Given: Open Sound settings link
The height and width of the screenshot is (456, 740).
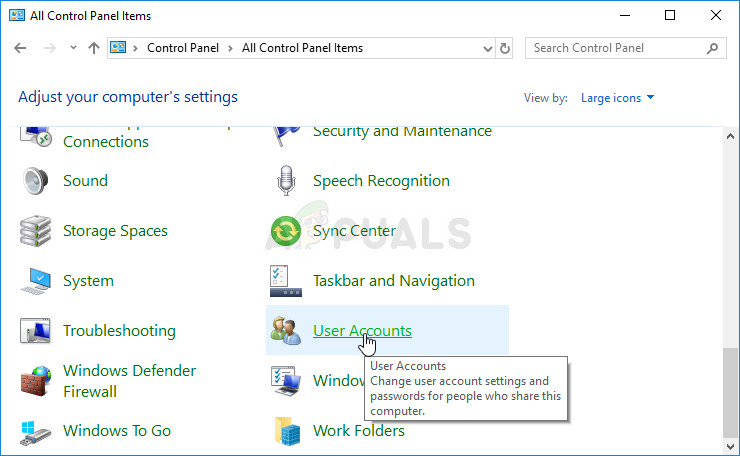Looking at the screenshot, I should click(85, 181).
